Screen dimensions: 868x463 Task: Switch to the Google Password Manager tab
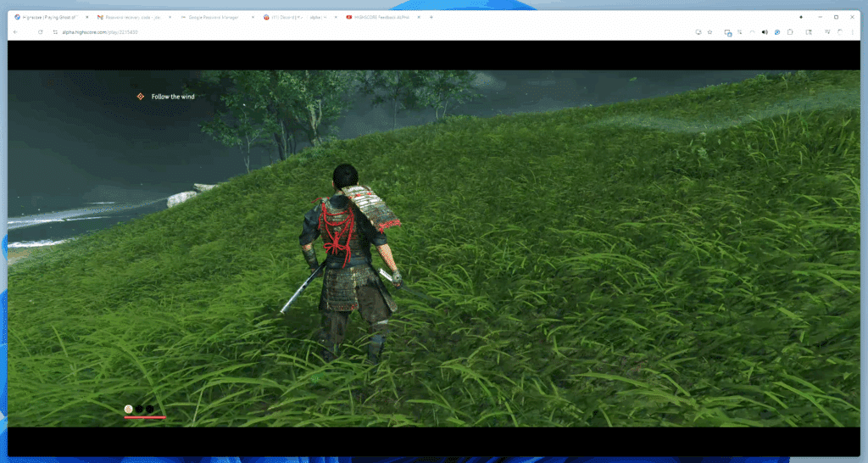pos(216,17)
